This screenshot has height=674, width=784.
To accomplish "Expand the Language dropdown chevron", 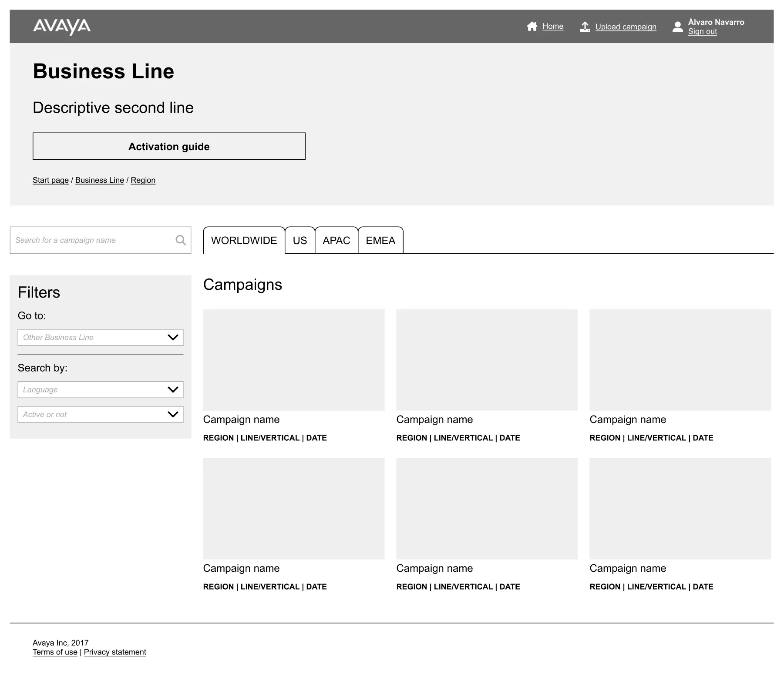I will 173,389.
